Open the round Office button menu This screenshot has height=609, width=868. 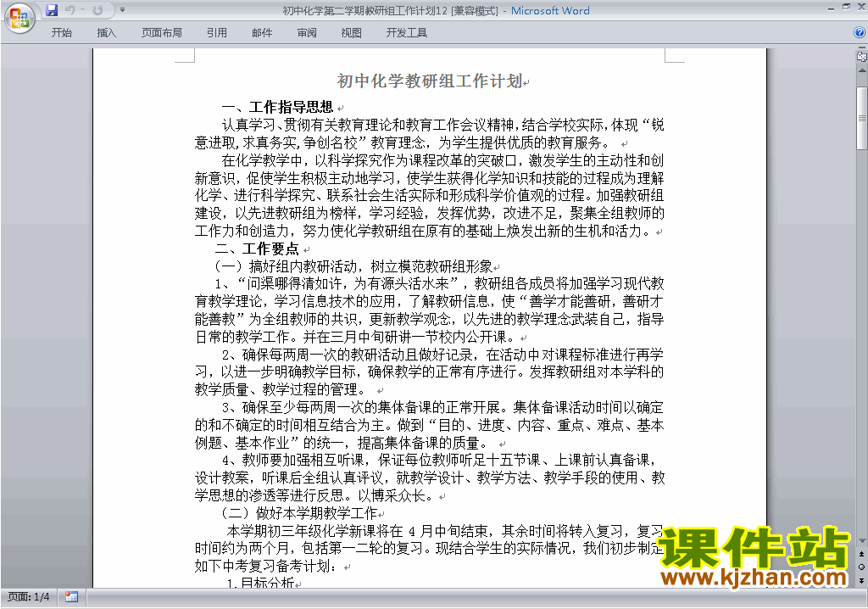(19, 19)
